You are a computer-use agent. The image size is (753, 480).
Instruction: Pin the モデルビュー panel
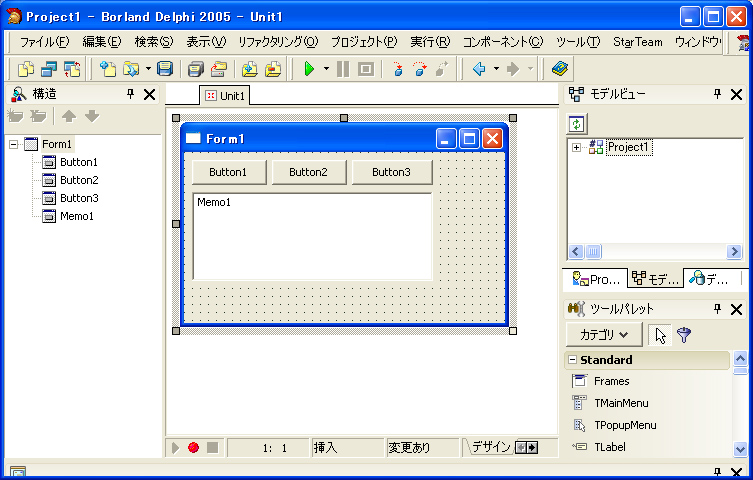[x=717, y=94]
